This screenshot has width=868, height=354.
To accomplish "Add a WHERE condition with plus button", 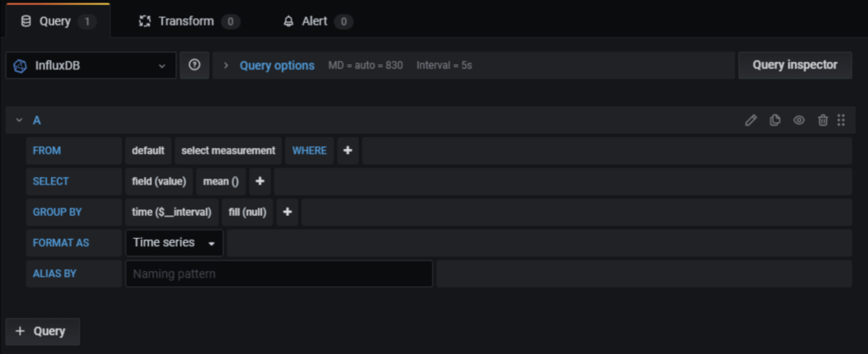I will pos(348,151).
